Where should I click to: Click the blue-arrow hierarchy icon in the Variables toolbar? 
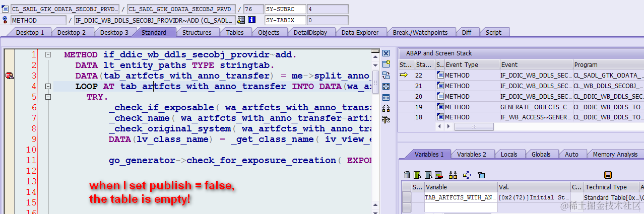[x=467, y=175]
